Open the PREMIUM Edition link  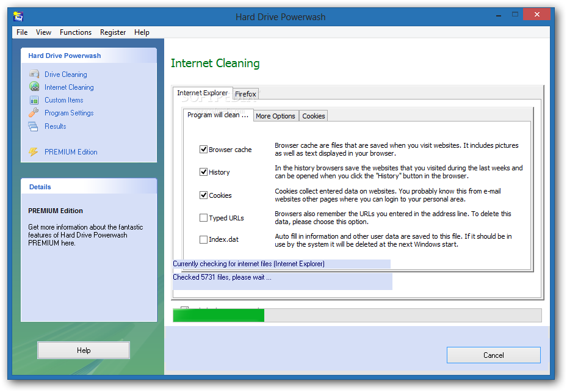(x=71, y=152)
